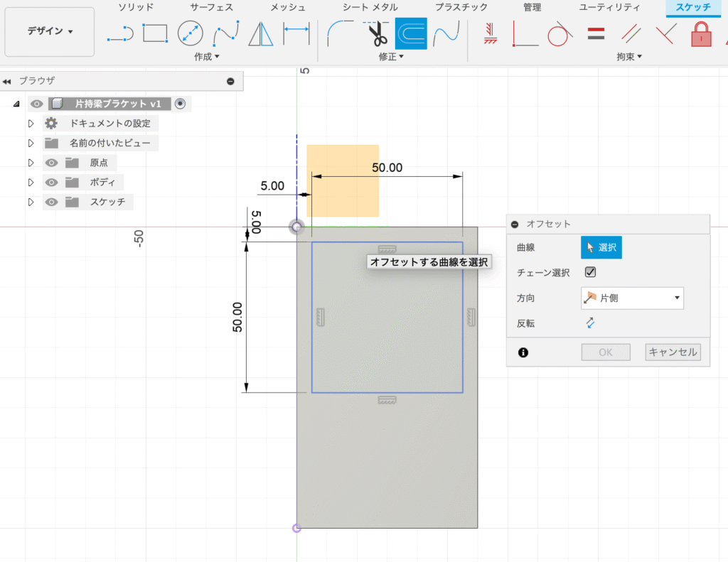This screenshot has width=728, height=562.
Task: Select the Rectangle tool in Create group
Action: coord(156,33)
